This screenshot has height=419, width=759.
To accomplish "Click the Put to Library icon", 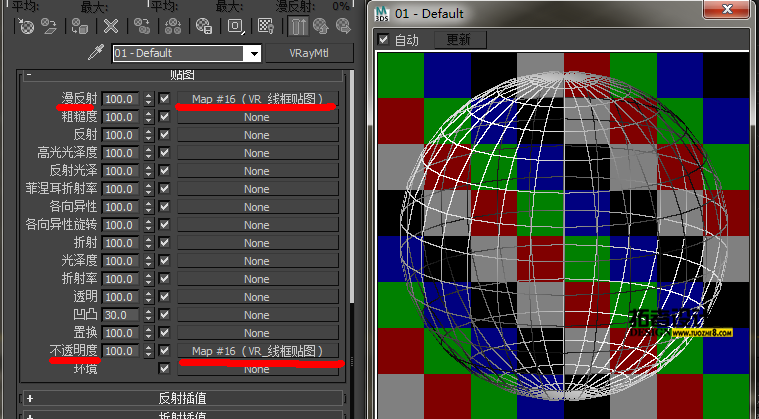I will [204, 26].
